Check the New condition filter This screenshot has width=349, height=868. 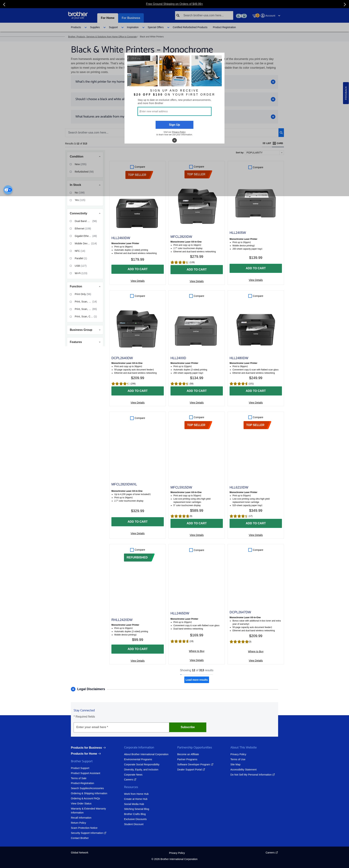(x=71, y=164)
